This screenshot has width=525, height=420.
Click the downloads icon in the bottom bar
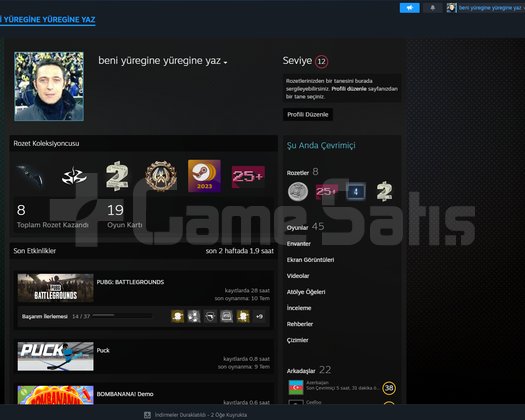147,415
